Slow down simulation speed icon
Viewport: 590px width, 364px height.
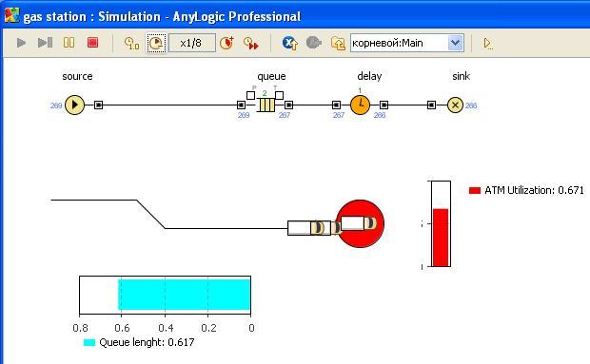pyautogui.click(x=156, y=43)
